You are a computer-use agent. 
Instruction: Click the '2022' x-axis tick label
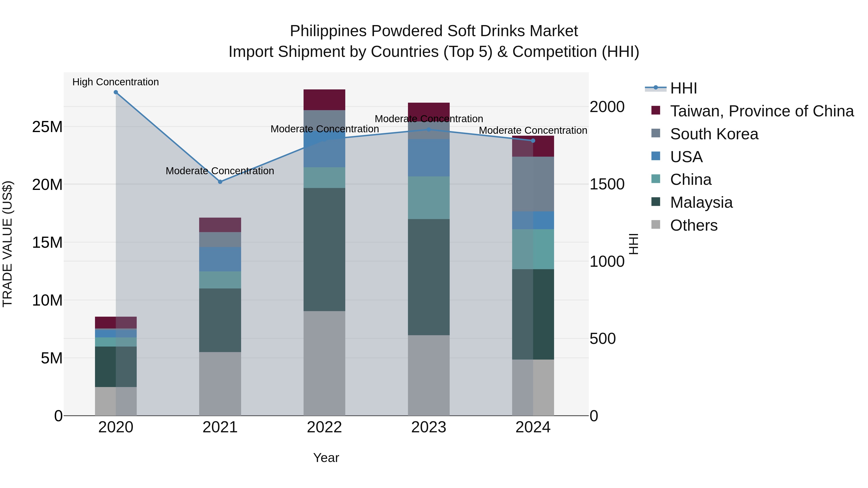tap(325, 428)
